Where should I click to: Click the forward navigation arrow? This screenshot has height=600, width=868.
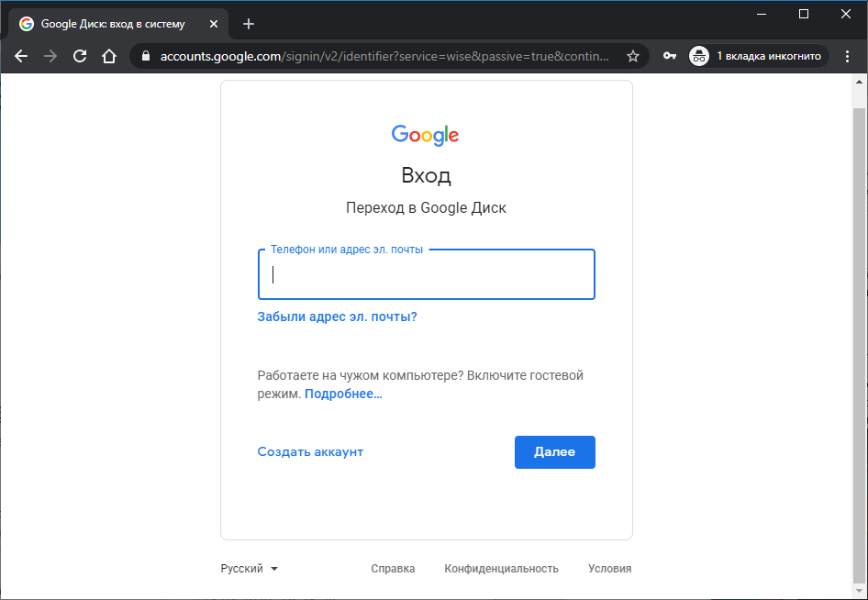[50, 56]
